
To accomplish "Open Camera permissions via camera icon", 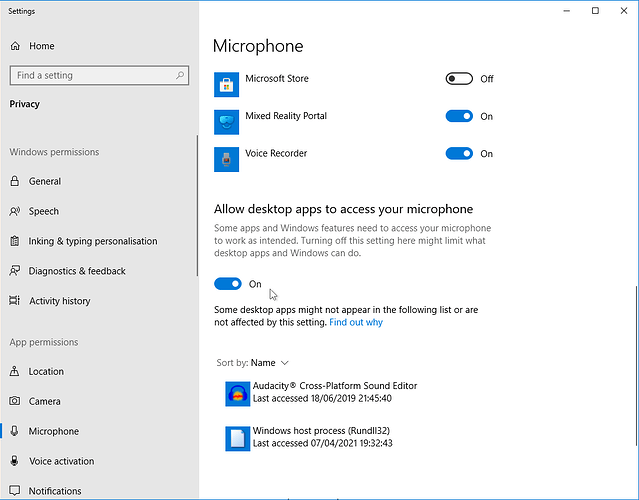I will (x=15, y=401).
